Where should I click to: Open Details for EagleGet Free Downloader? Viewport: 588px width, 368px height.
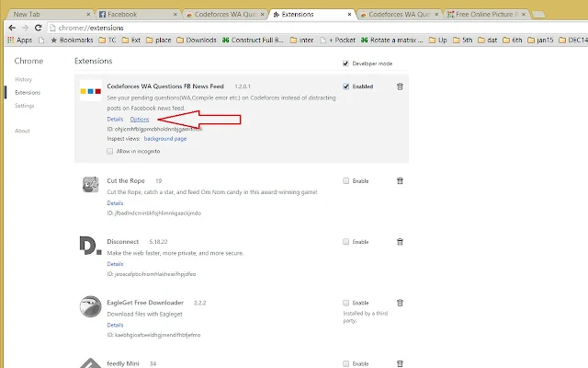pyautogui.click(x=115, y=325)
